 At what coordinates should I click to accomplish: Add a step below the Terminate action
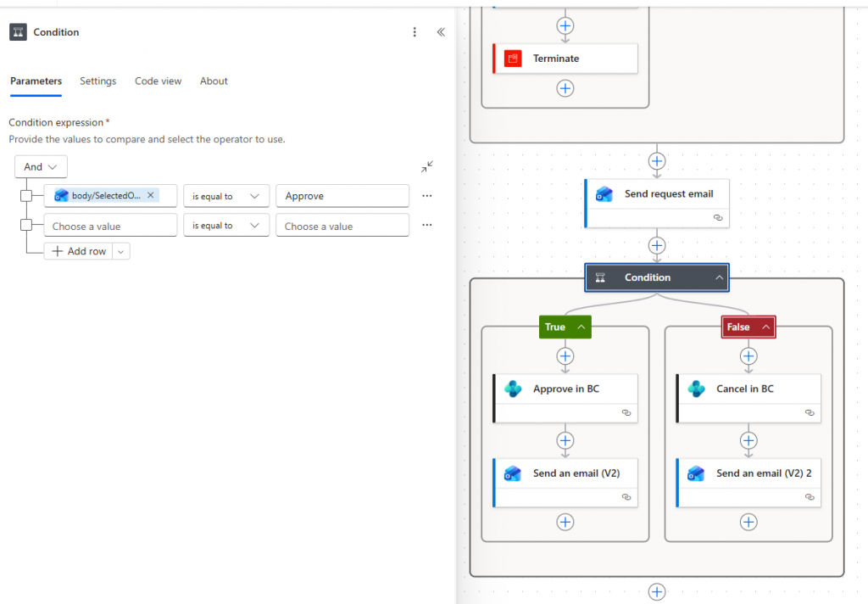tap(565, 88)
